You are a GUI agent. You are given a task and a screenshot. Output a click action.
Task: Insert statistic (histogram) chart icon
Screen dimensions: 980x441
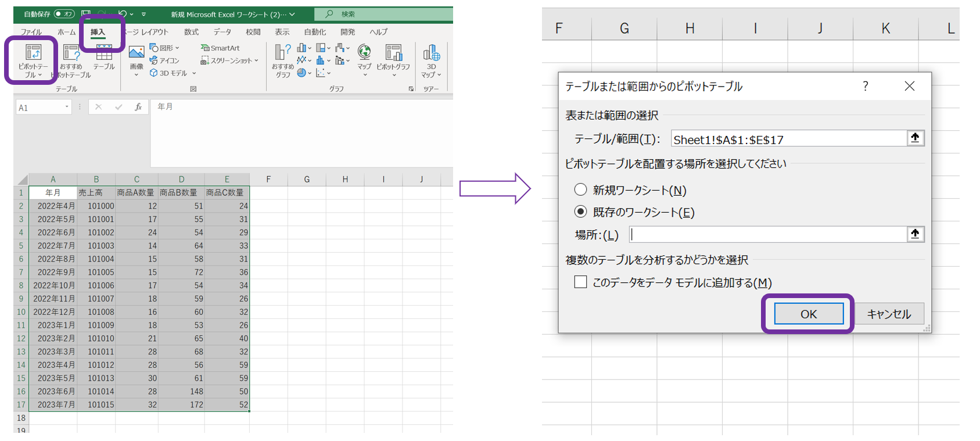tap(321, 60)
